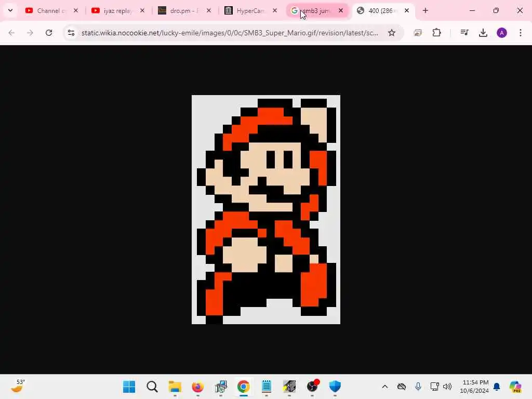Viewport: 532px width, 399px height.
Task: Switch to the iyaz replay YouTube tab
Action: pyautogui.click(x=118, y=11)
